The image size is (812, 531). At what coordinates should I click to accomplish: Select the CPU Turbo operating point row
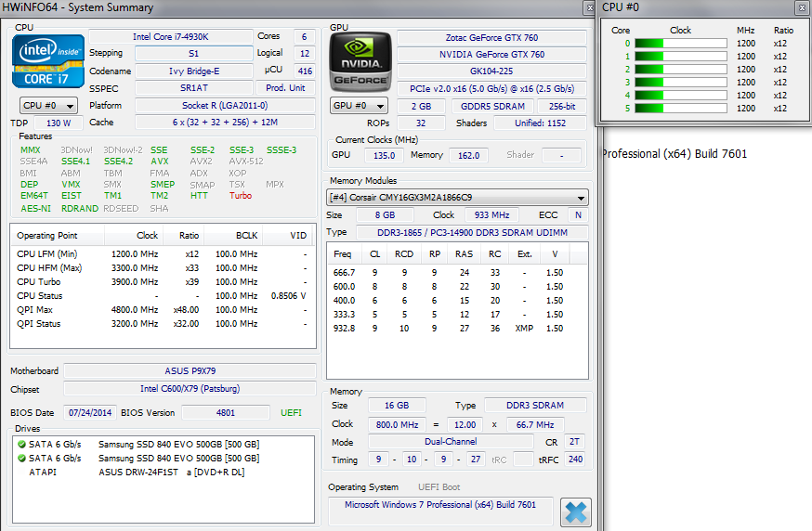pos(163,281)
